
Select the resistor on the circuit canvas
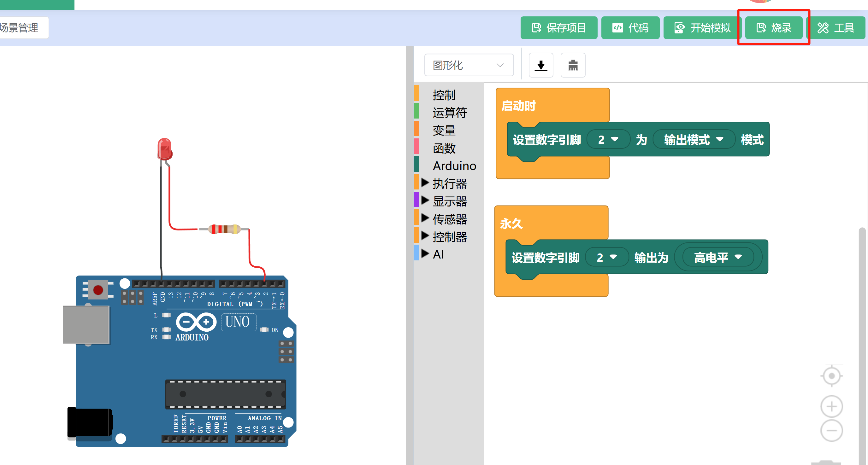click(x=224, y=229)
